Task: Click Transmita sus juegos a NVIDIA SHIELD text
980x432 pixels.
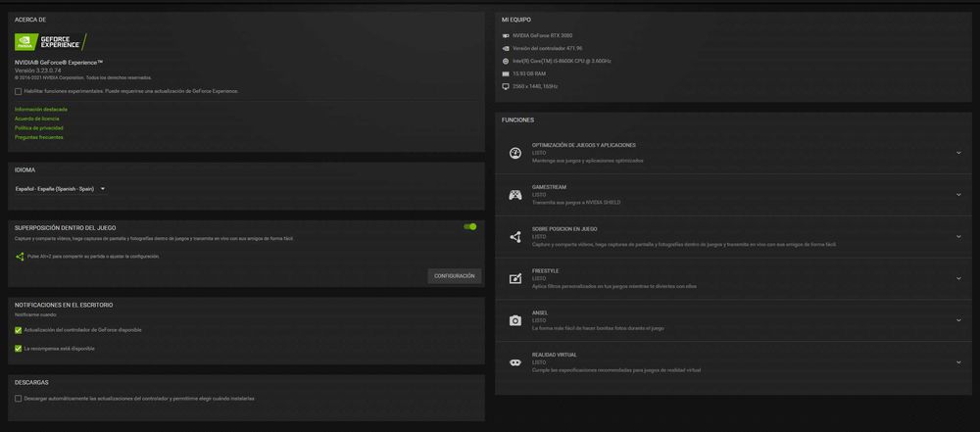Action: 576,203
